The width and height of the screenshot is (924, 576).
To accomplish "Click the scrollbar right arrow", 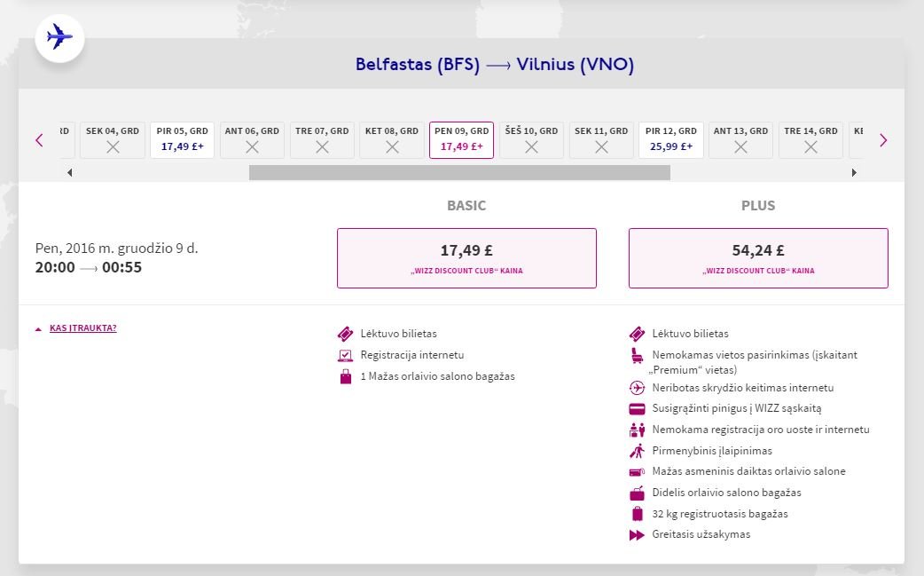I will (854, 173).
